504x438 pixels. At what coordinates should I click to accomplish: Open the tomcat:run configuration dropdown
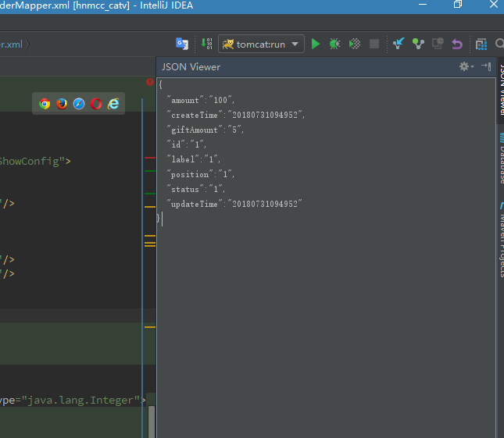tap(261, 44)
